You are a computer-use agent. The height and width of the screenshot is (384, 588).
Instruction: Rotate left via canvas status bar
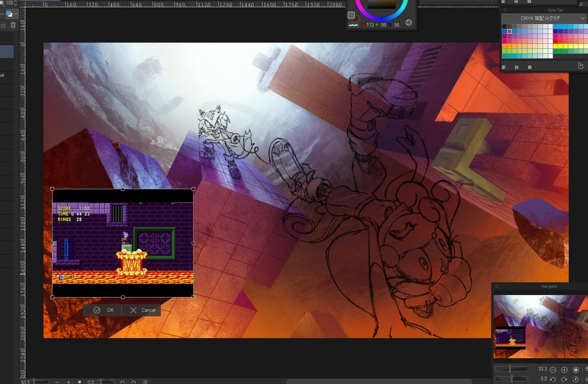[x=122, y=382]
